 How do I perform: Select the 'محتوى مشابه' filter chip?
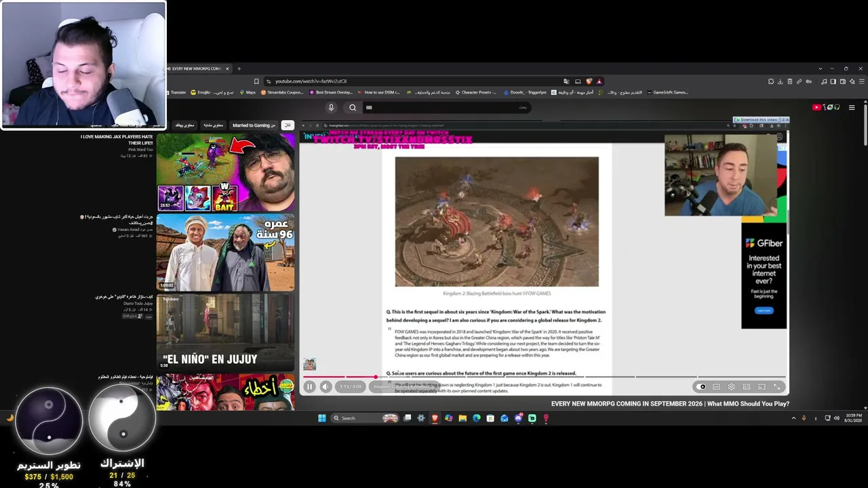[213, 125]
